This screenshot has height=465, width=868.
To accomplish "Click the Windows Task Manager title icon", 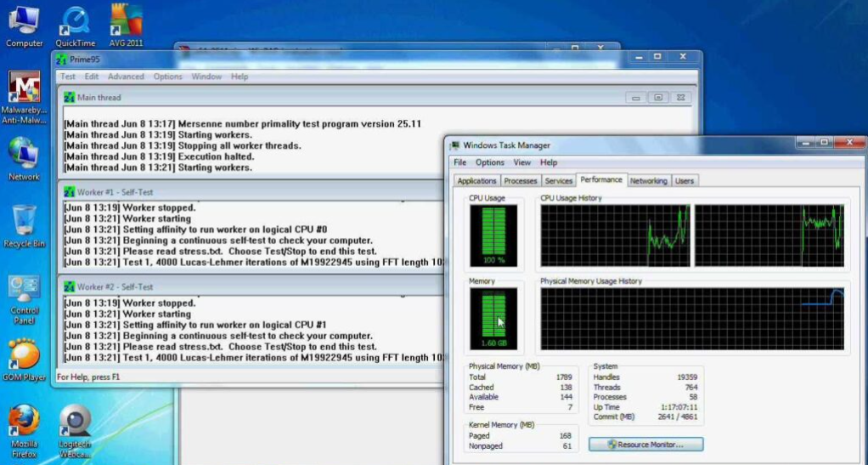I will point(455,145).
